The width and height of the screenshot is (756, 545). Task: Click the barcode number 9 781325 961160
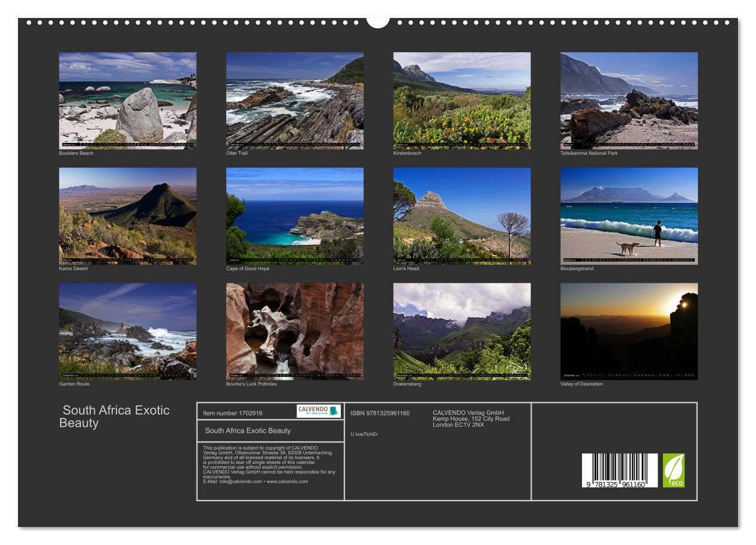pyautogui.click(x=616, y=484)
